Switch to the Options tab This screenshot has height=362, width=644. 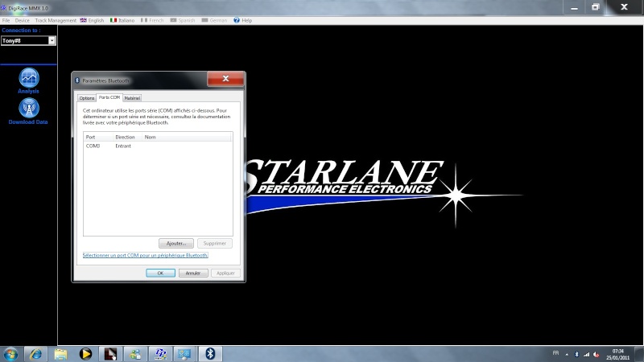coord(87,98)
